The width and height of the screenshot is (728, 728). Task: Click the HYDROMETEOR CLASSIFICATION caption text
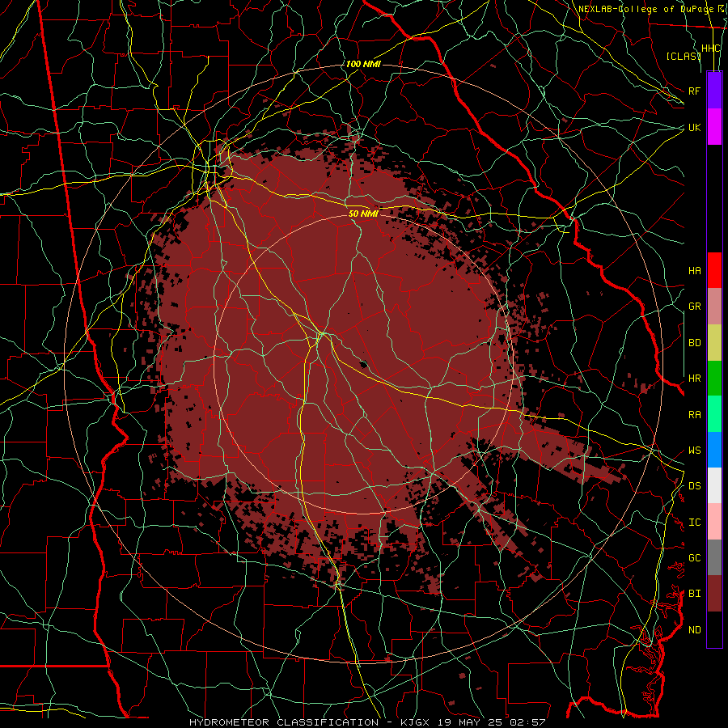pos(284,722)
